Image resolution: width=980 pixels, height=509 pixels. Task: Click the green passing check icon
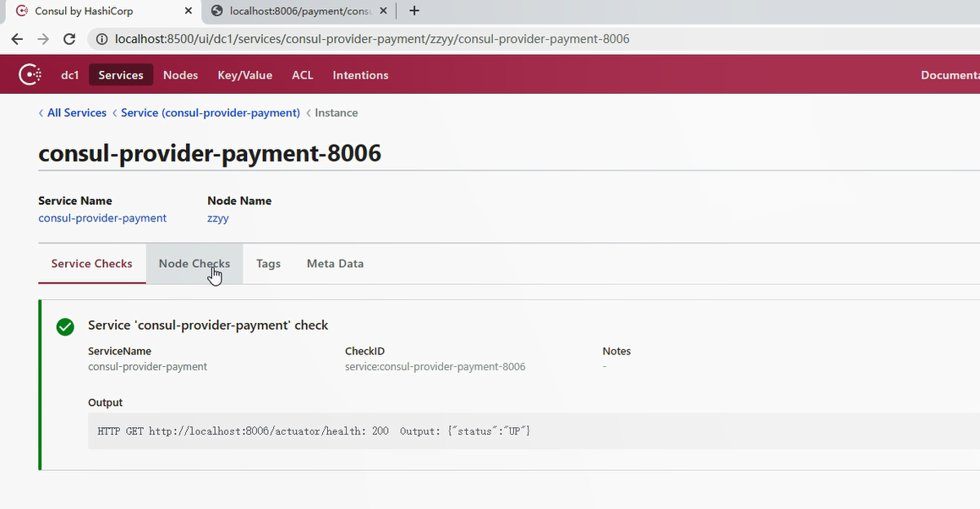click(x=65, y=326)
